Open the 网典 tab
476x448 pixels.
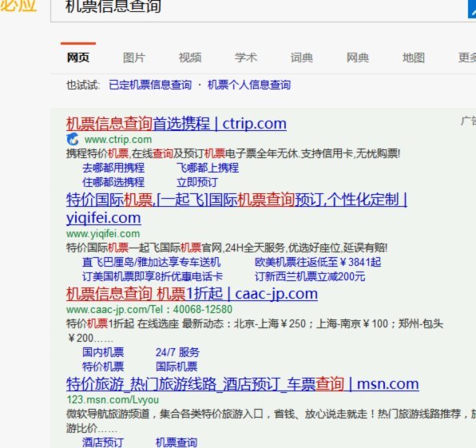(358, 57)
